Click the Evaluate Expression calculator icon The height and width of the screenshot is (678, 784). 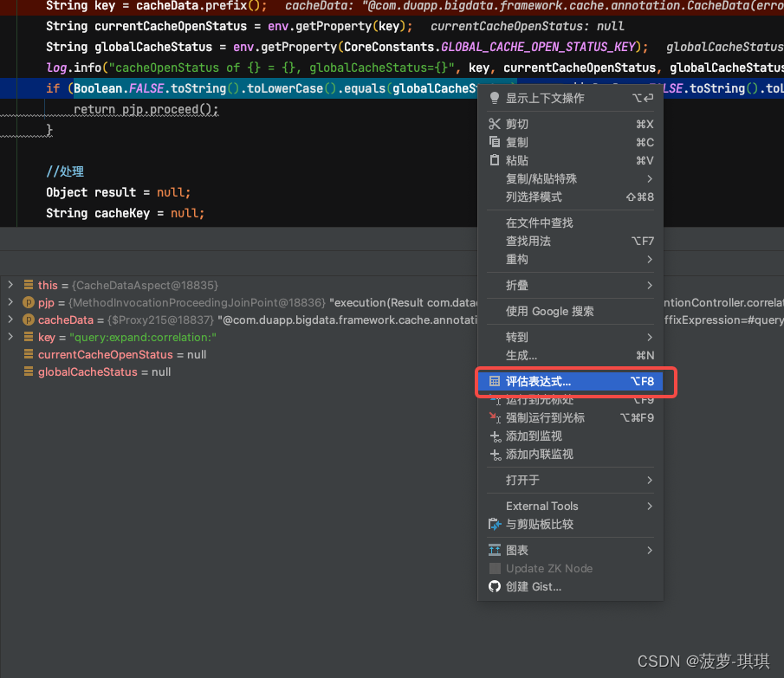495,382
